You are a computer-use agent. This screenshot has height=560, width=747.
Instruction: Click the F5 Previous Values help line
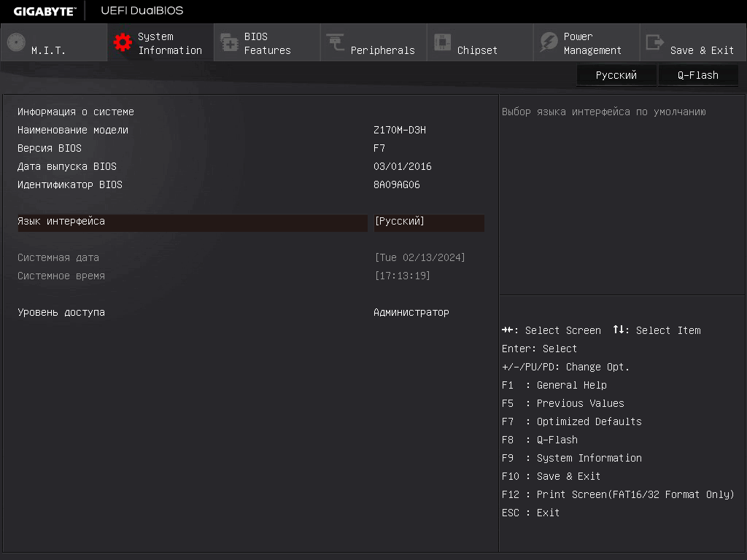pos(562,403)
